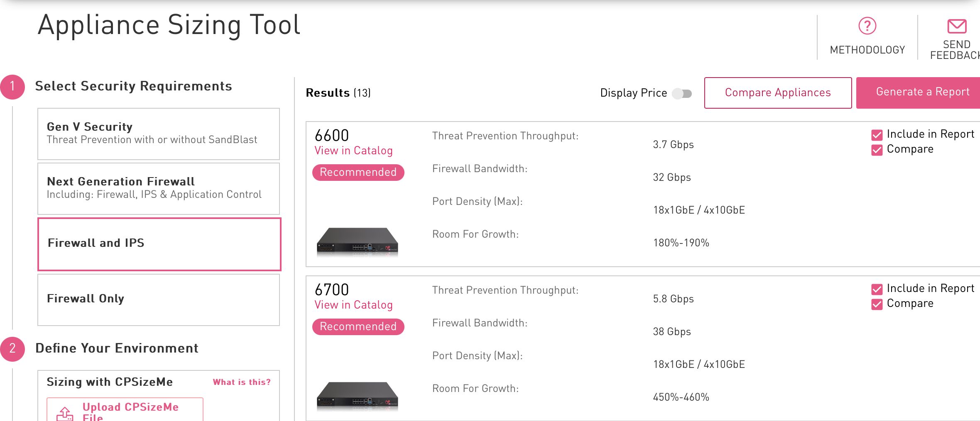Uncheck Include in Report for 6700
The width and height of the screenshot is (980, 421).
click(x=877, y=289)
